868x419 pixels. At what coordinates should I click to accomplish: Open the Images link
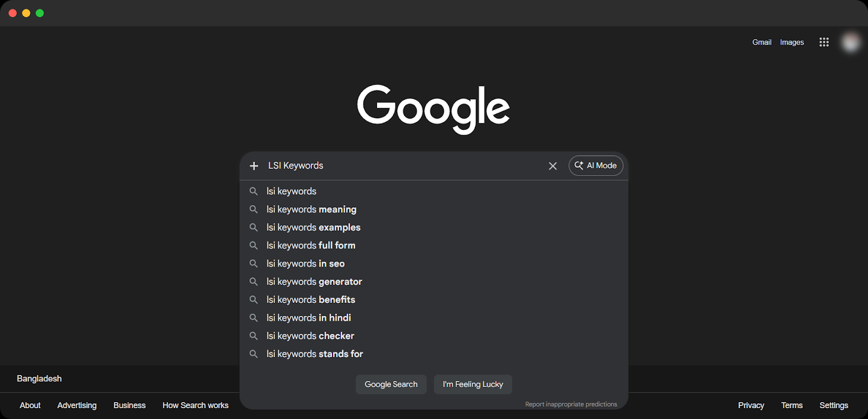click(x=792, y=42)
